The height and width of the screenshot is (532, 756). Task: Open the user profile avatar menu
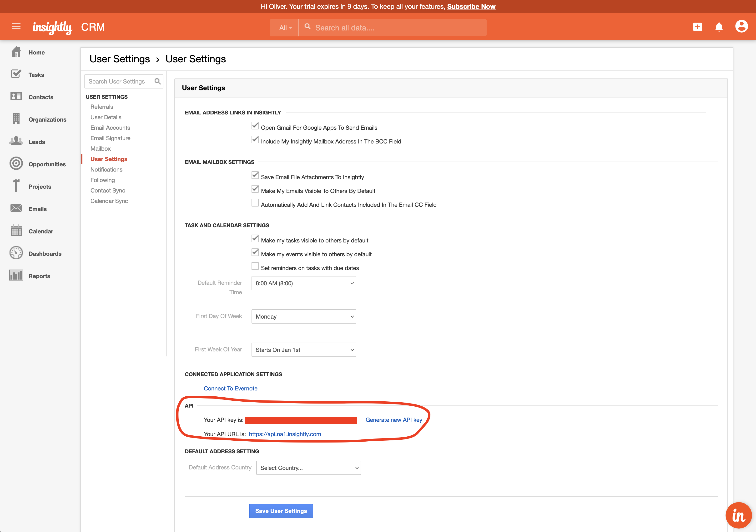coord(741,26)
